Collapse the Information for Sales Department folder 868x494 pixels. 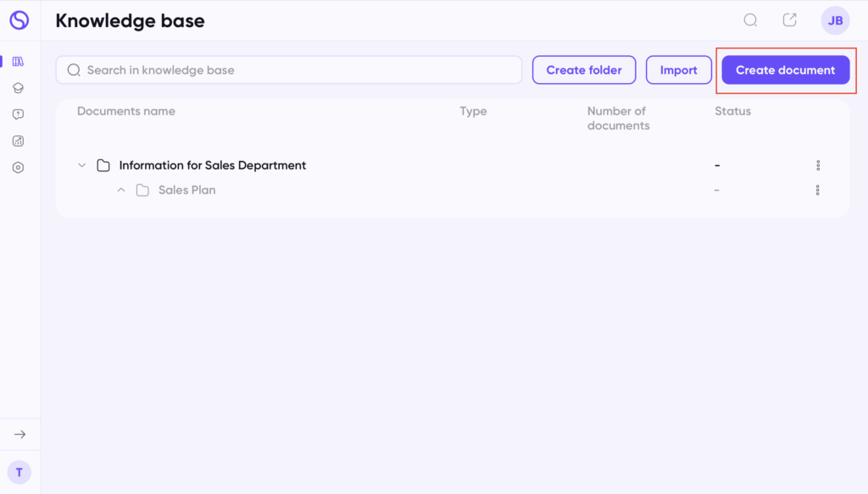pos(82,165)
